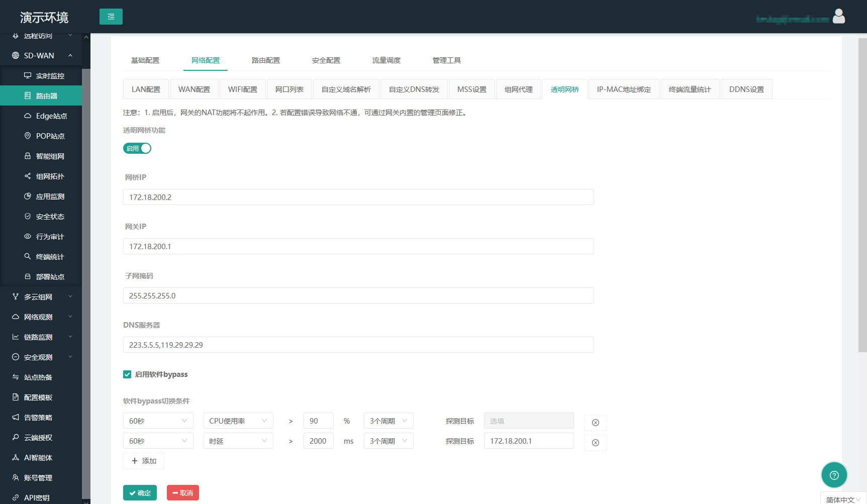Viewport: 867px width, 504px height.
Task: Expand the 链路监测 sidebar section
Action: (70, 337)
